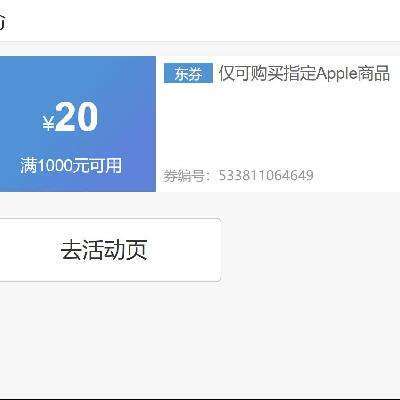Image resolution: width=400 pixels, height=400 pixels.
Task: Click the 去活动页 button
Action: point(110,250)
